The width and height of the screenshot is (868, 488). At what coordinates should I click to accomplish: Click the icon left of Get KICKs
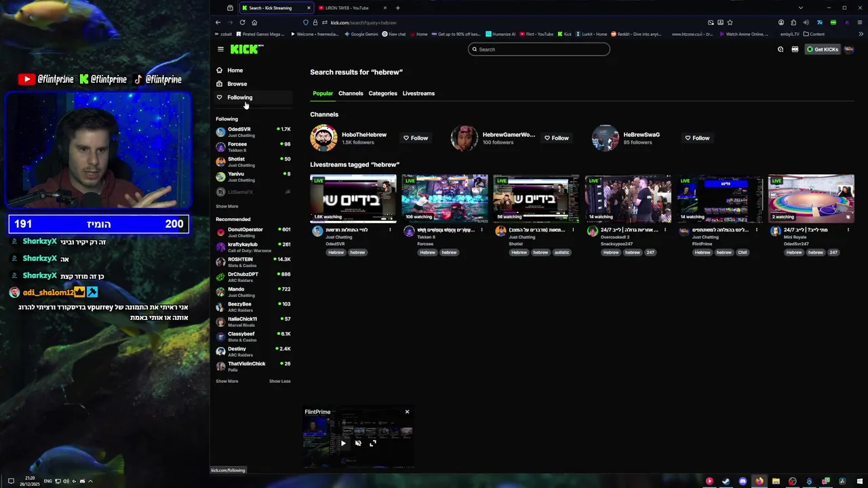(795, 49)
